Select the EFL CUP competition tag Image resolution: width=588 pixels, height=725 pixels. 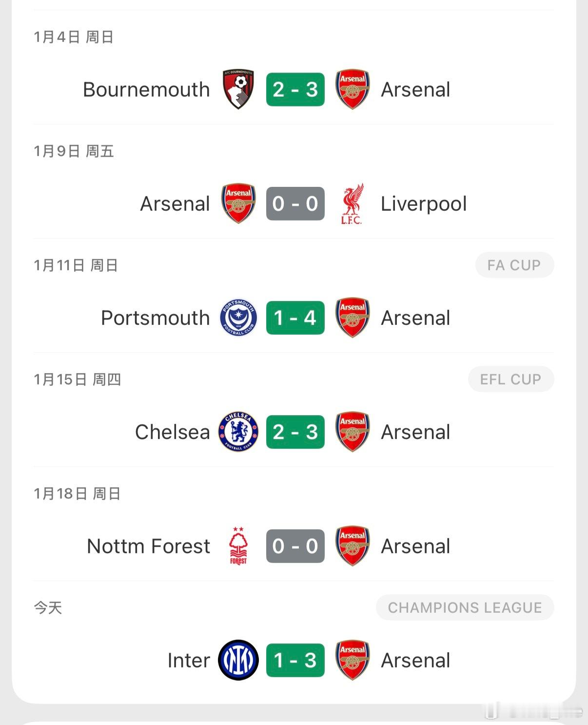510,379
